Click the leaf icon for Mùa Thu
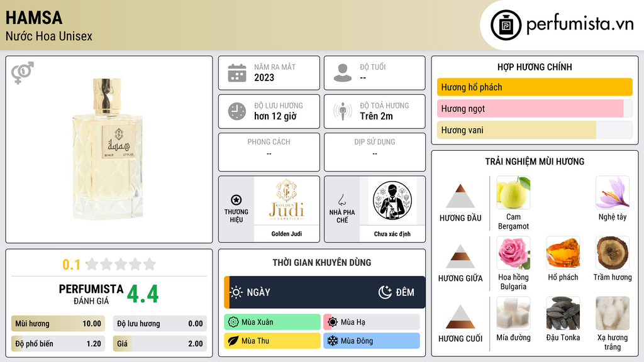 click(x=233, y=341)
